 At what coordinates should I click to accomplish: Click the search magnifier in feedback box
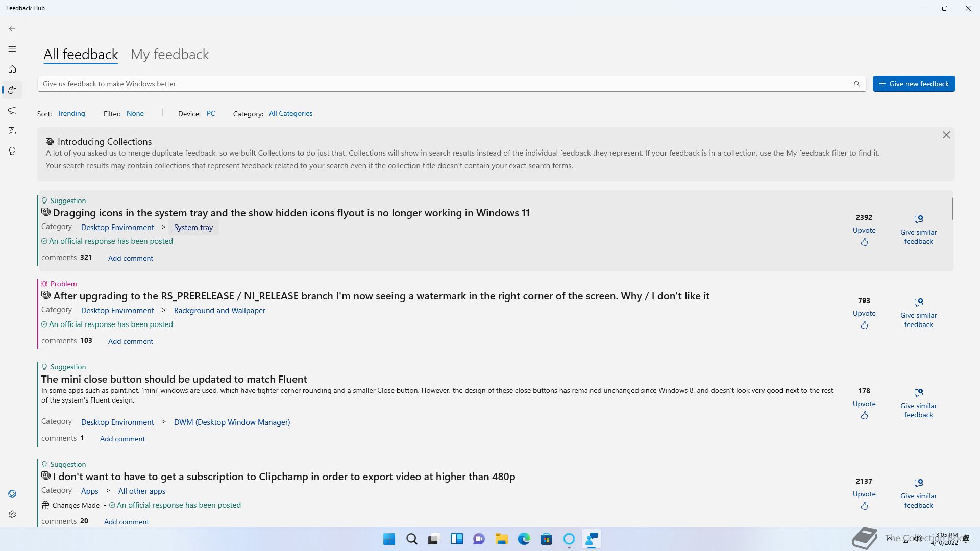(x=857, y=84)
